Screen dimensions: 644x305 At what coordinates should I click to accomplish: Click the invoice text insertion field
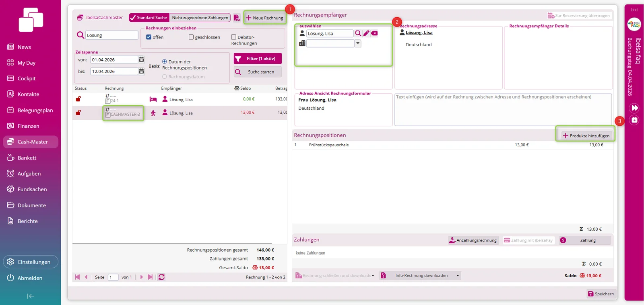tap(503, 110)
